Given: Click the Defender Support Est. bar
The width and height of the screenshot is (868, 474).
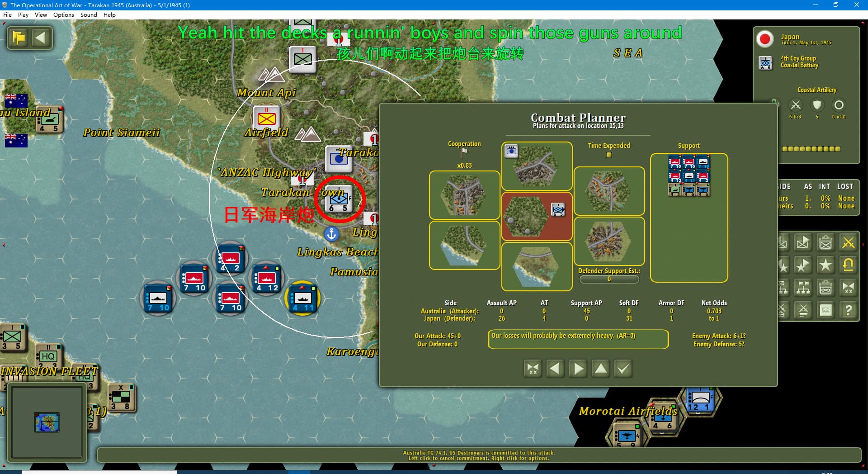Looking at the screenshot, I should coord(609,279).
